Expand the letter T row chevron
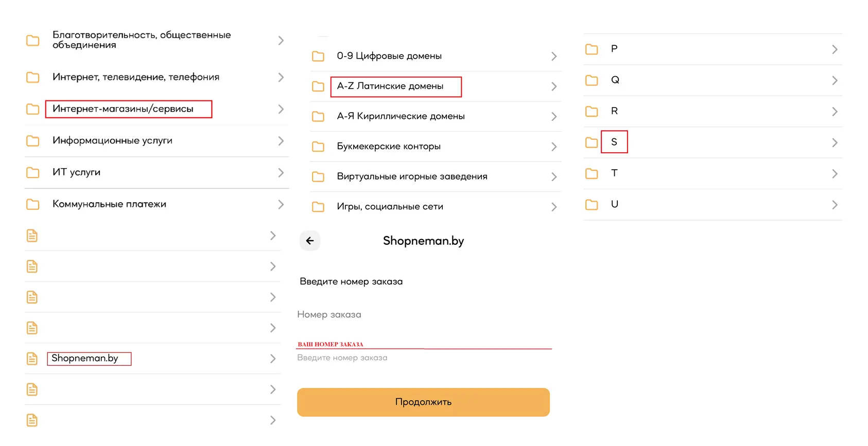 (835, 174)
